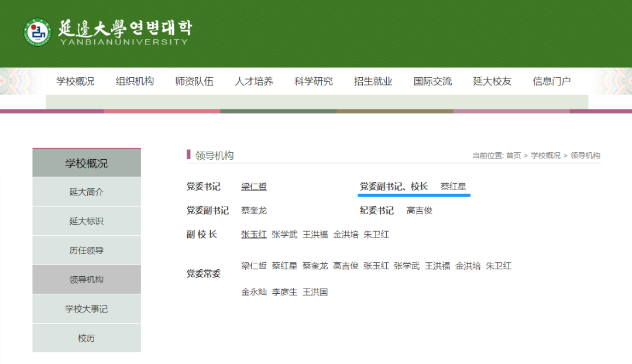The width and height of the screenshot is (632, 364).
Task: Open 金洪培 in the 副校长 row
Action: (346, 235)
